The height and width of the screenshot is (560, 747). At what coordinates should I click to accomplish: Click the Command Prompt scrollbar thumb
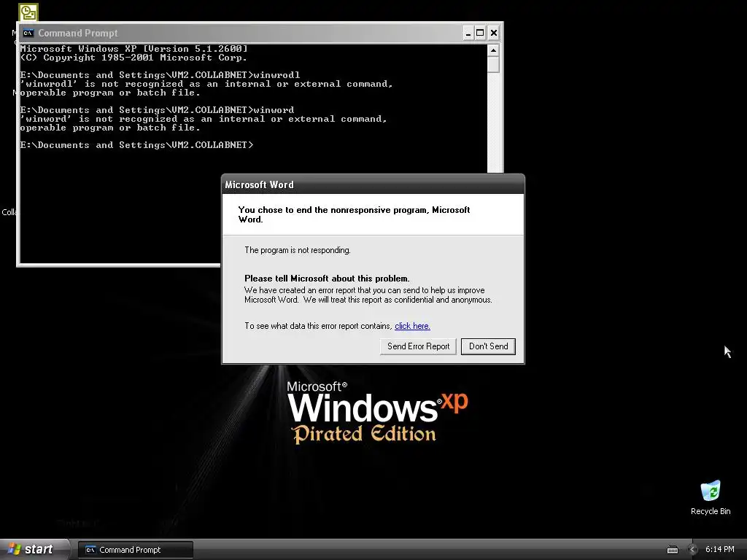tap(494, 64)
